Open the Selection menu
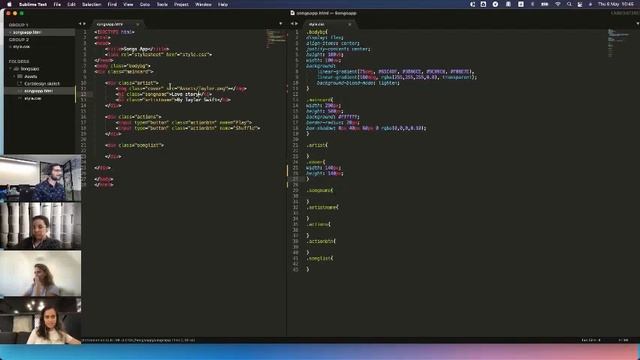The height and width of the screenshot is (360, 640). click(91, 4)
